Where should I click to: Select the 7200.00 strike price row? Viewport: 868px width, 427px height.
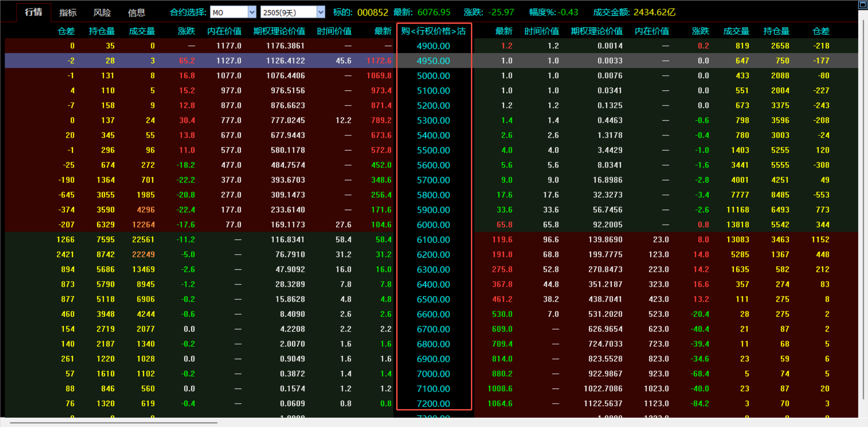click(433, 404)
